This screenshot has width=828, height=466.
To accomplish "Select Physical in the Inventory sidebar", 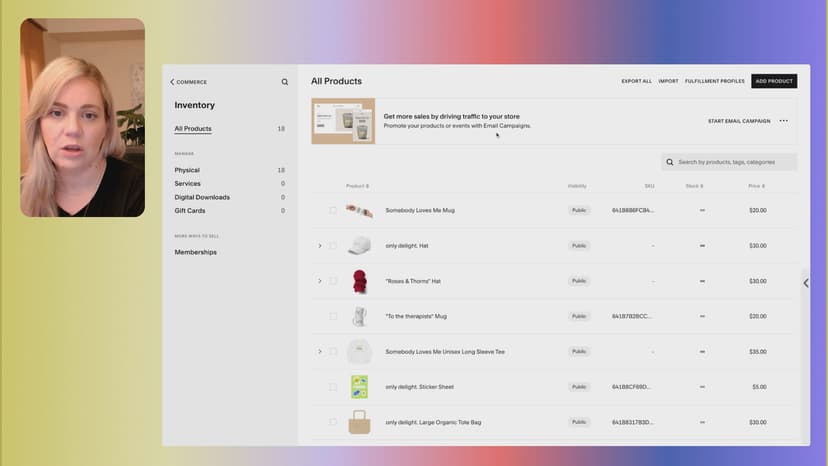I will 187,170.
